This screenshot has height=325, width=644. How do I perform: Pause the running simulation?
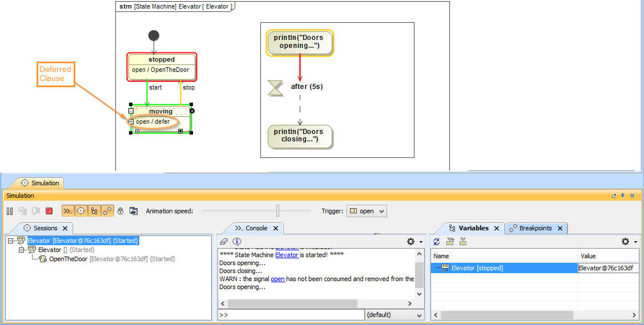pyautogui.click(x=10, y=211)
